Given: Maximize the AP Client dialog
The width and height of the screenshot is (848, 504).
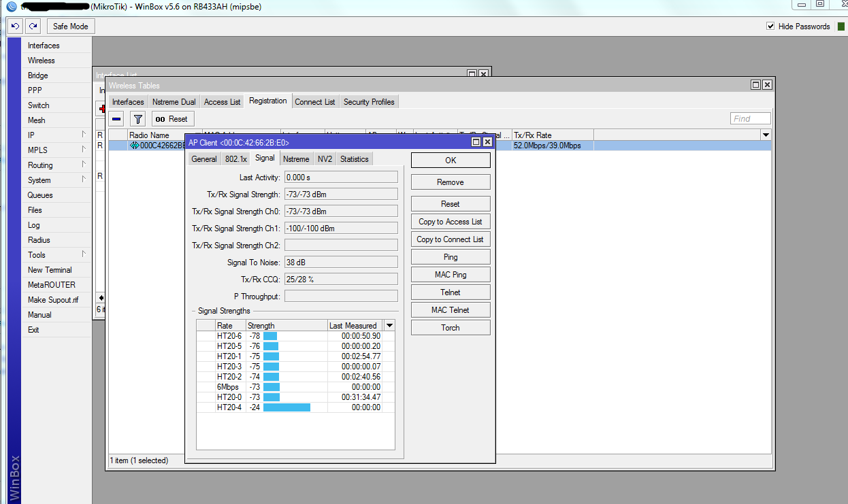Looking at the screenshot, I should [x=476, y=142].
